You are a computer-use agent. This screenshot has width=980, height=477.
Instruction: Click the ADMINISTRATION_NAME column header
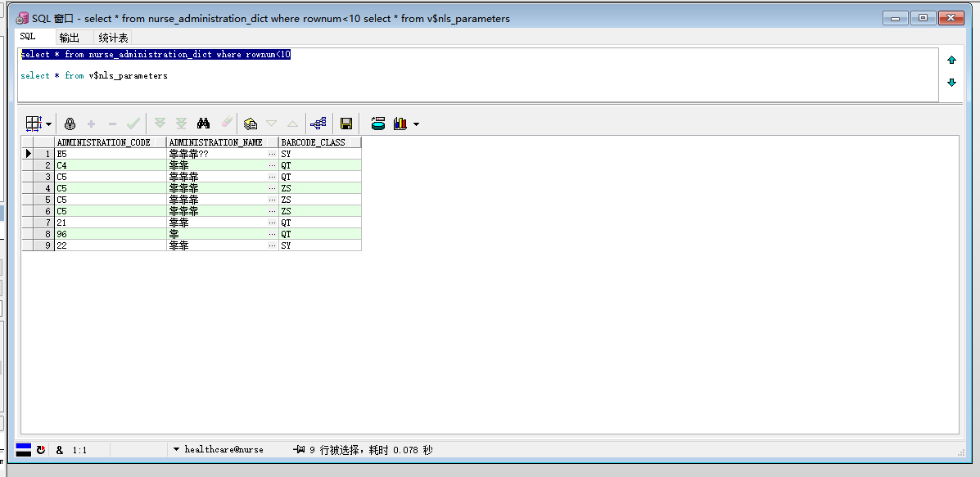223,142
